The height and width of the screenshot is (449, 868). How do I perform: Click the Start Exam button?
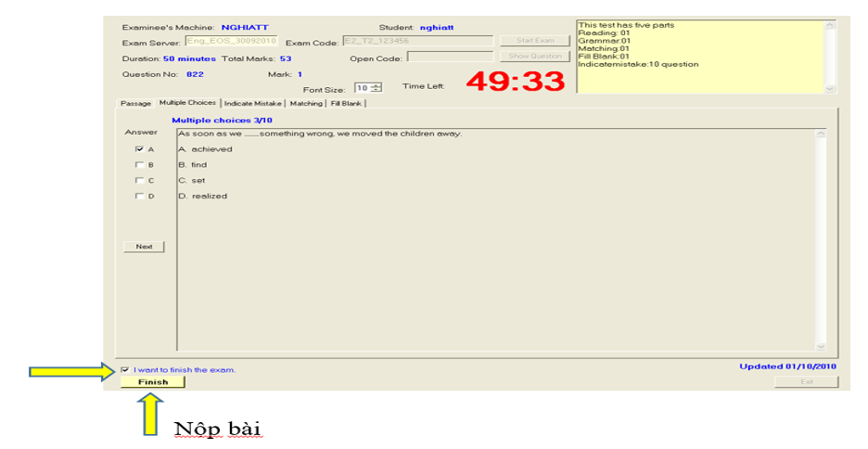pyautogui.click(x=533, y=41)
